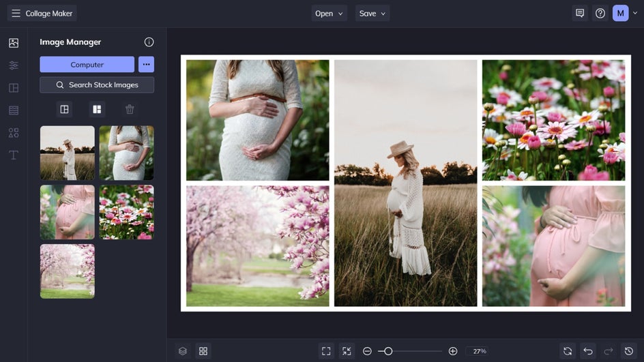
Task: Redo the last action
Action: click(609, 351)
